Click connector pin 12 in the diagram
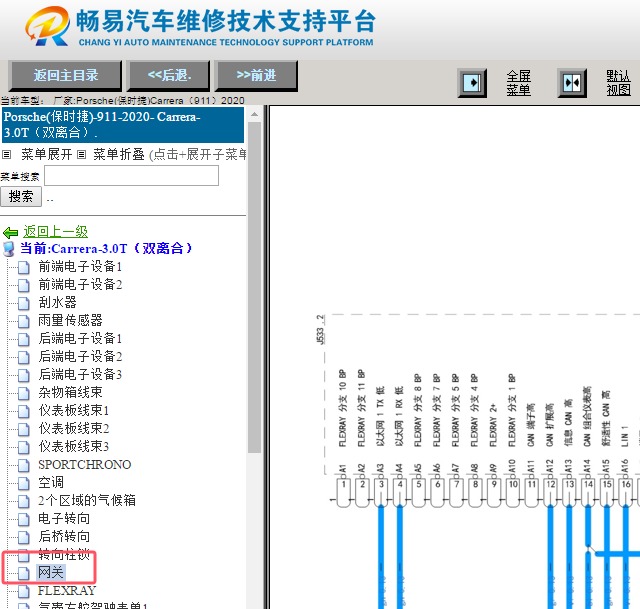The height and width of the screenshot is (609, 640). click(551, 492)
